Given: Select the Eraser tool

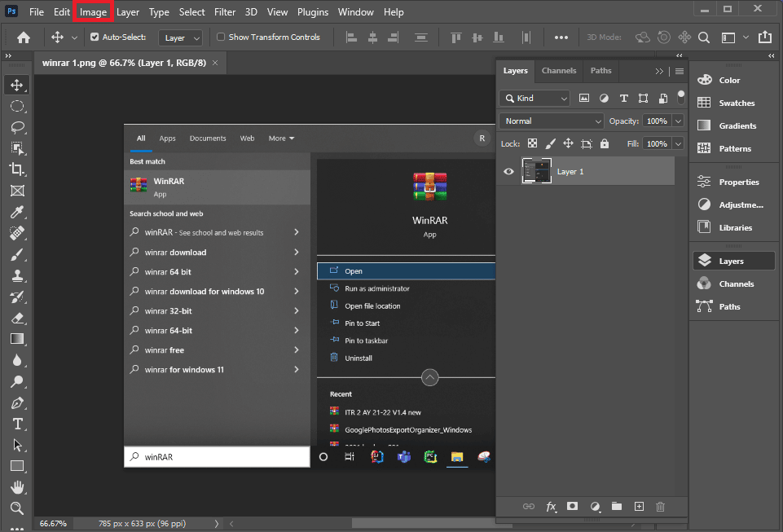Looking at the screenshot, I should click(17, 318).
